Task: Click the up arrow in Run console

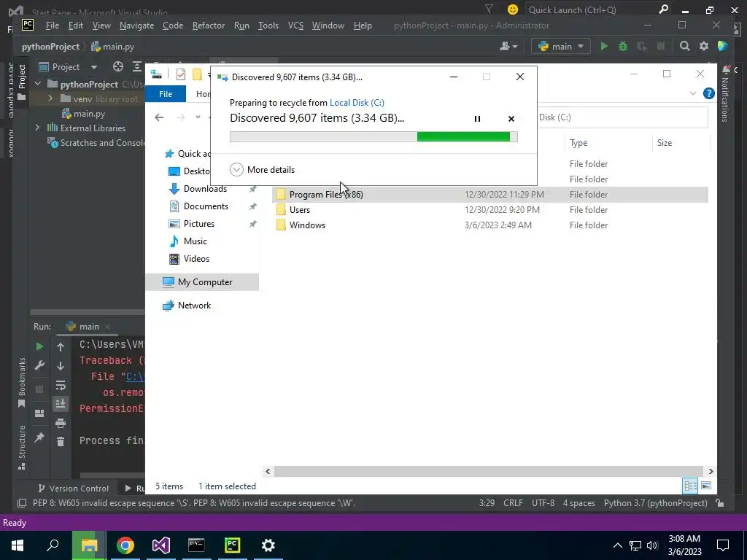Action: [x=61, y=347]
